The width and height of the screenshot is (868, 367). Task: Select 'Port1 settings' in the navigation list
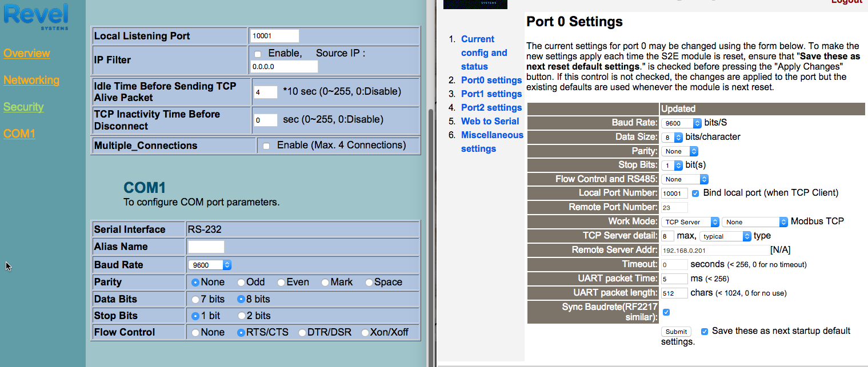pos(491,94)
